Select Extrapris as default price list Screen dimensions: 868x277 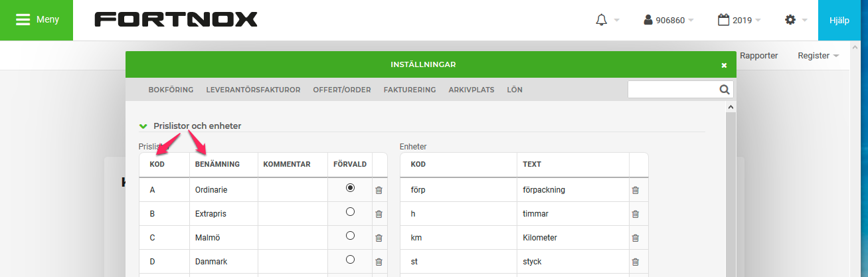[350, 212]
